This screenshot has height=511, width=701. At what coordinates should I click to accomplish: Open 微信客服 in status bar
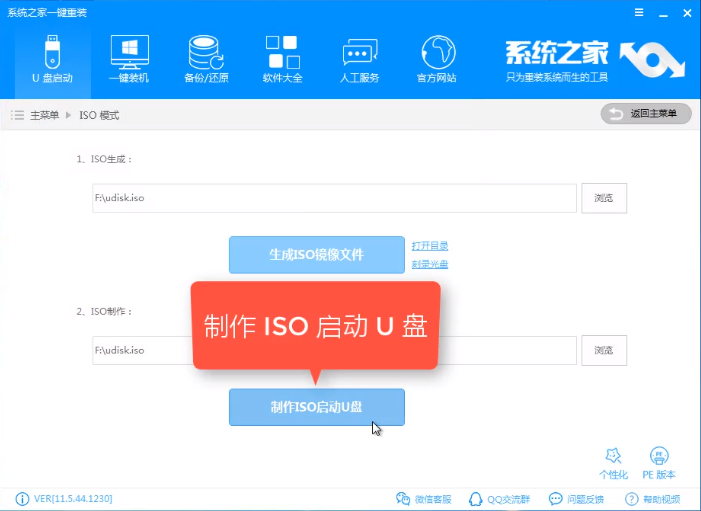[424, 499]
